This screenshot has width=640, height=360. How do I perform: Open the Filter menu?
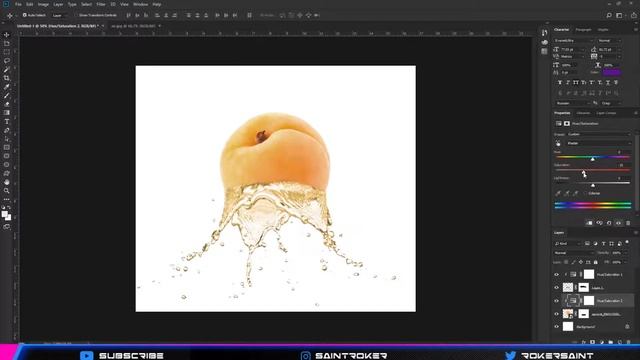(101, 4)
